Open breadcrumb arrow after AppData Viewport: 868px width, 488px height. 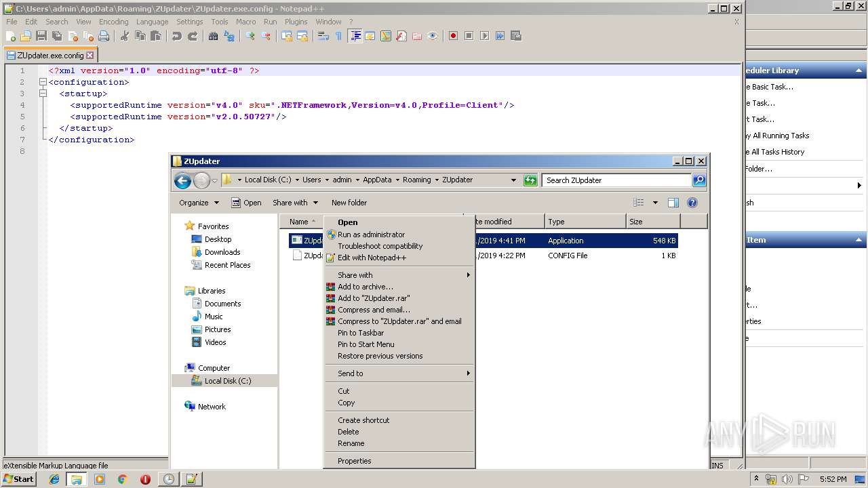[x=397, y=180]
